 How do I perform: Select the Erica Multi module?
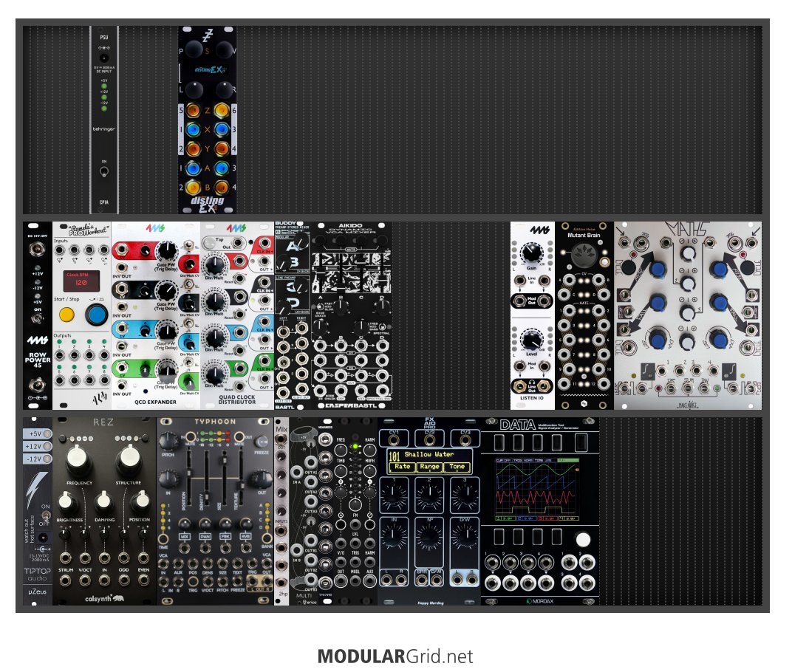304,511
